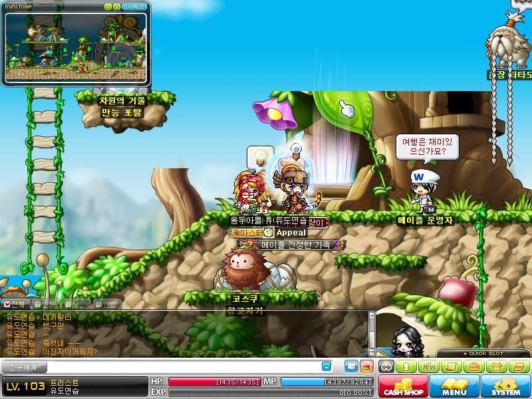Click the 메이플 진정한 가족 title badge
532x399 pixels.
tap(292, 245)
